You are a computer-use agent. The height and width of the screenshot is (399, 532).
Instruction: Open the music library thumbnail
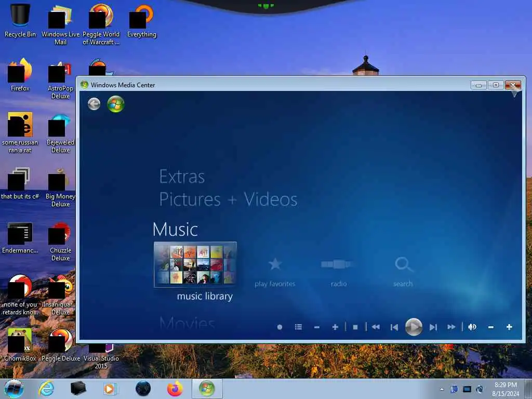[195, 264]
